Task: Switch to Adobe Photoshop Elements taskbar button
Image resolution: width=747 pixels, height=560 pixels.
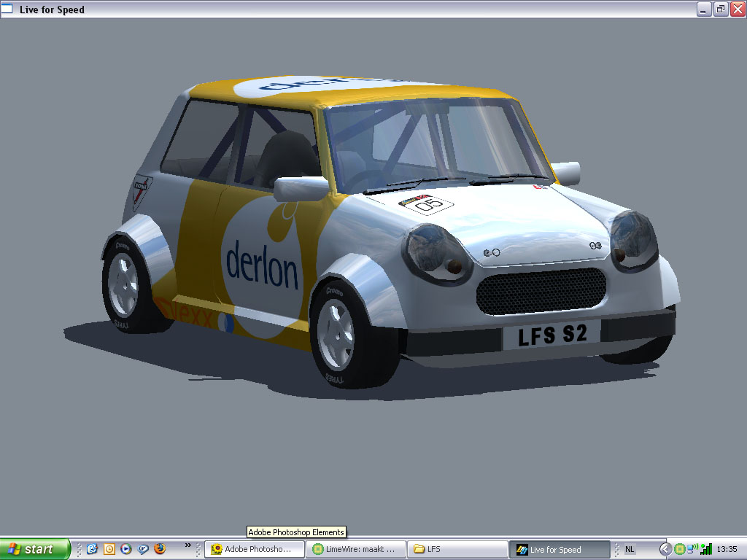Action: pos(255,549)
